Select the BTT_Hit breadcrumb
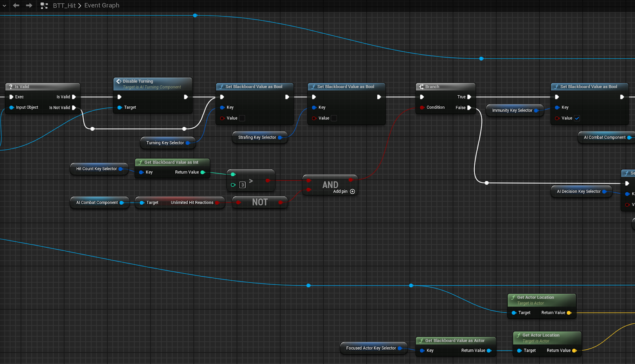Viewport: 635px width, 364px height. pos(64,6)
